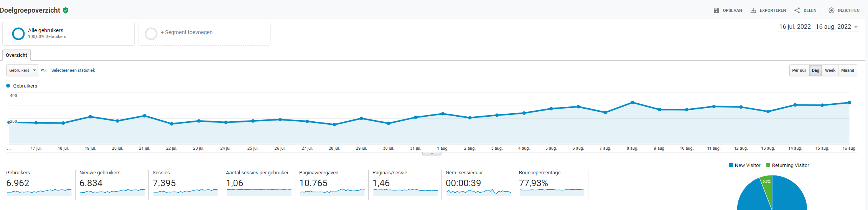This screenshot has width=868, height=210.
Task: Click the empty add-segment circle icon
Action: click(x=151, y=34)
